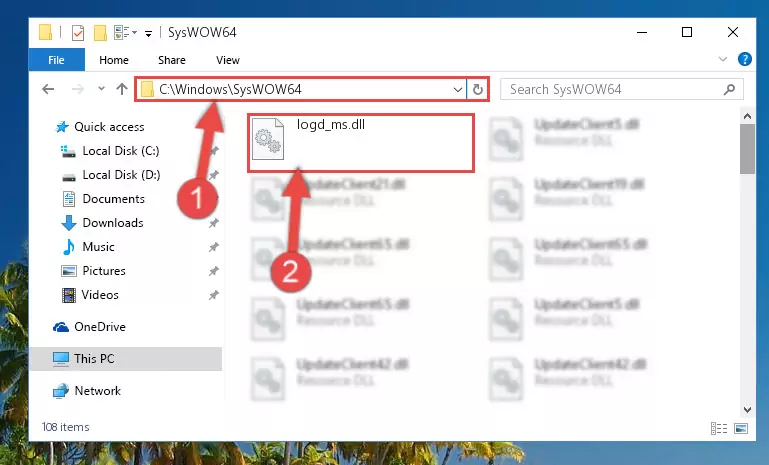Click the folder icon in address bar
Image resolution: width=769 pixels, height=465 pixels.
pos(147,89)
